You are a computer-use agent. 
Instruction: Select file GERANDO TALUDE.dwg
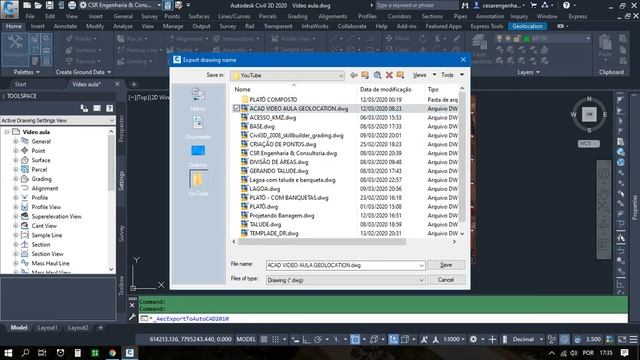(x=279, y=171)
